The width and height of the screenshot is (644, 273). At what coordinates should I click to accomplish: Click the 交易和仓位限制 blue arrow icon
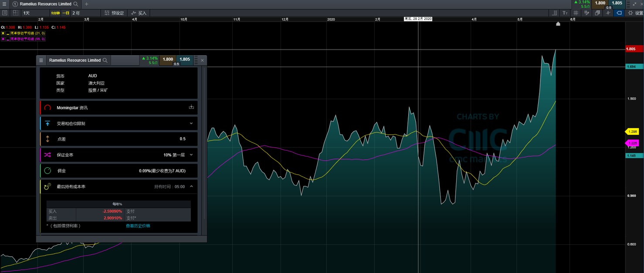47,123
